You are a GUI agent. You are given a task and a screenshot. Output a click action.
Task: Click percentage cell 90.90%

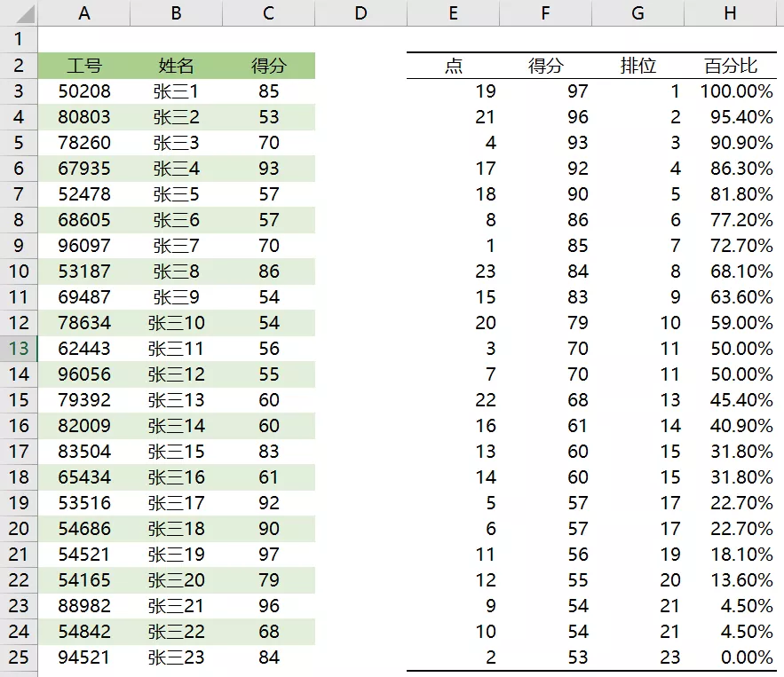pos(730,142)
